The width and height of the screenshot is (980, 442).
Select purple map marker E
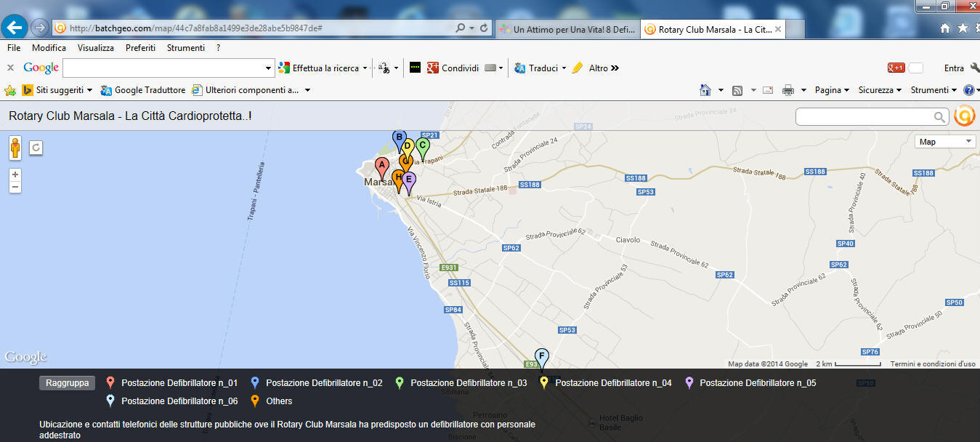[409, 183]
